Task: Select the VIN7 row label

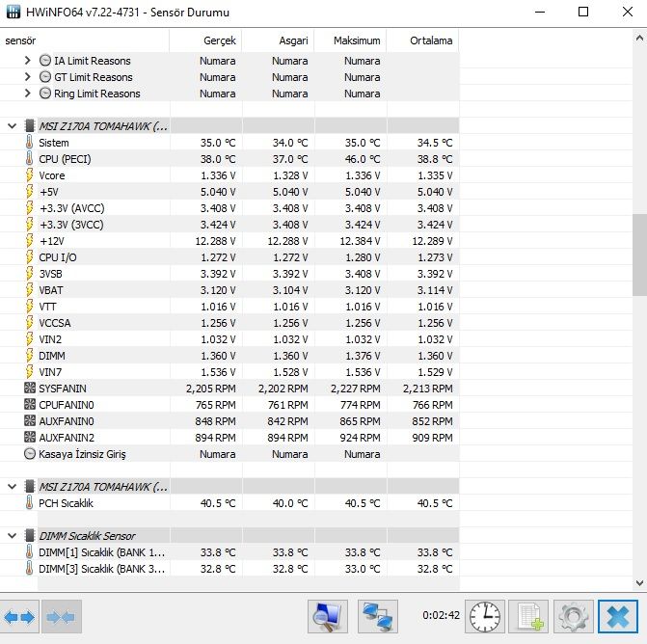Action: point(50,372)
